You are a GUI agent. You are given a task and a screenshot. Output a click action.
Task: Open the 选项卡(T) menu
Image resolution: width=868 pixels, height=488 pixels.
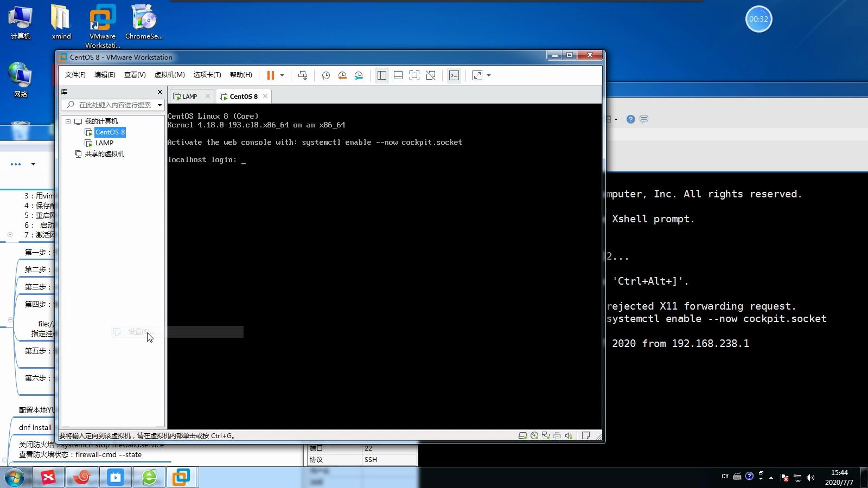[207, 75]
